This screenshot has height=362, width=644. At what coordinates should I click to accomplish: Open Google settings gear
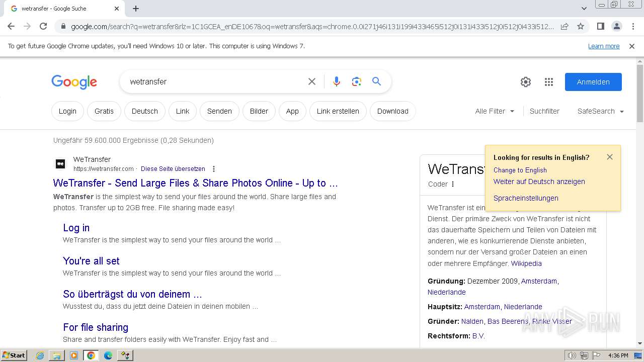click(526, 82)
